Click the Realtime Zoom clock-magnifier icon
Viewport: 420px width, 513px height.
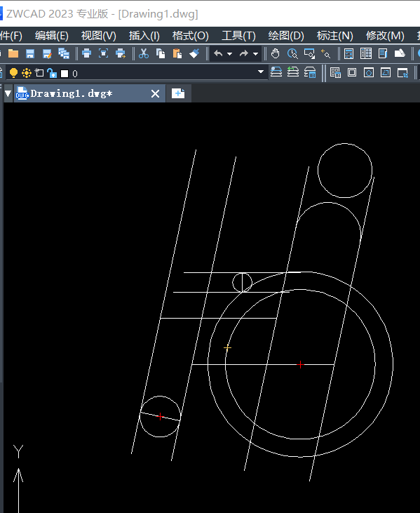click(292, 53)
